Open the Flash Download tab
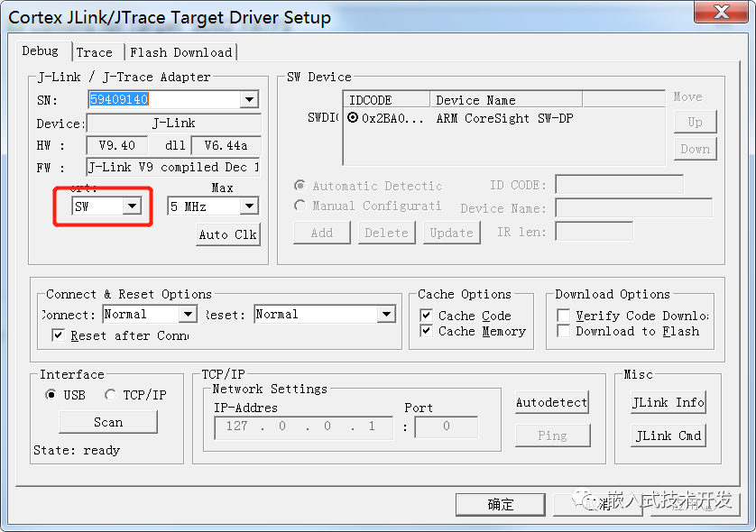The height and width of the screenshot is (532, 756). coord(180,52)
